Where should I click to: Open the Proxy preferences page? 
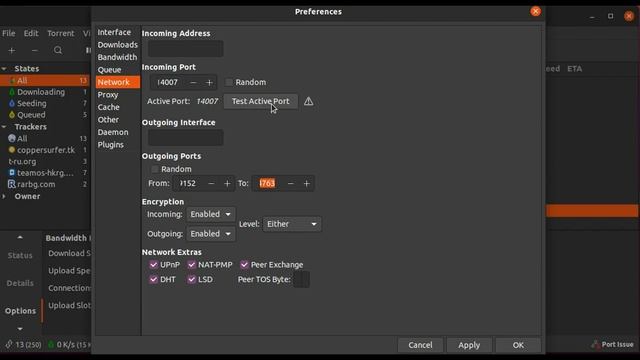[x=108, y=95]
